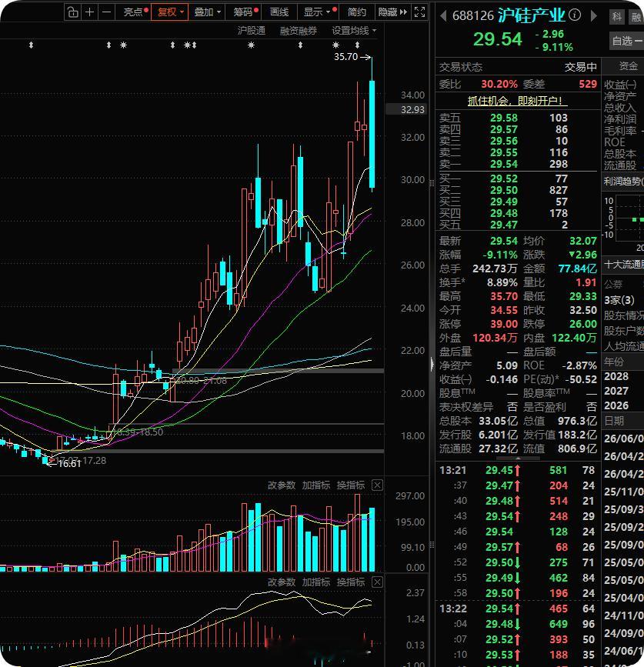Click the 跌停 26.00 value
644x667 pixels.
point(582,324)
